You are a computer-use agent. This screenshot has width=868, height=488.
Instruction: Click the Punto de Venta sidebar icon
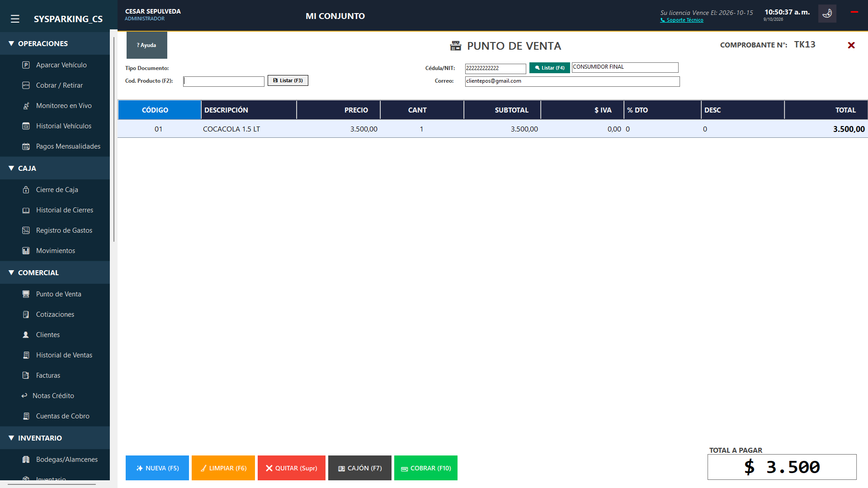tap(26, 294)
